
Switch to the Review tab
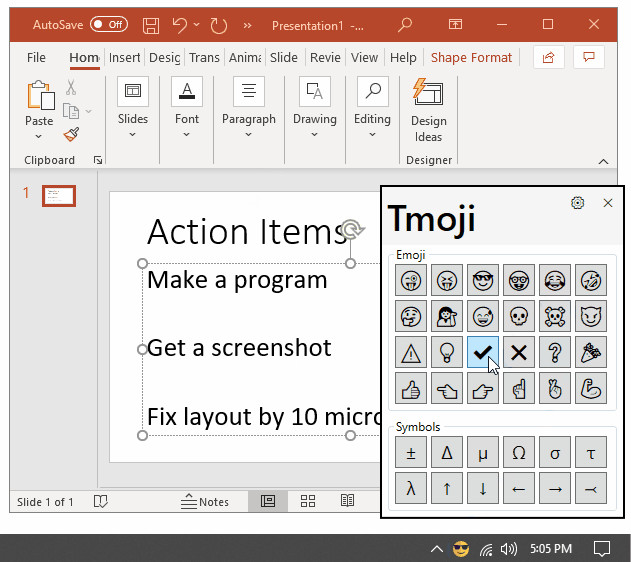tap(325, 58)
